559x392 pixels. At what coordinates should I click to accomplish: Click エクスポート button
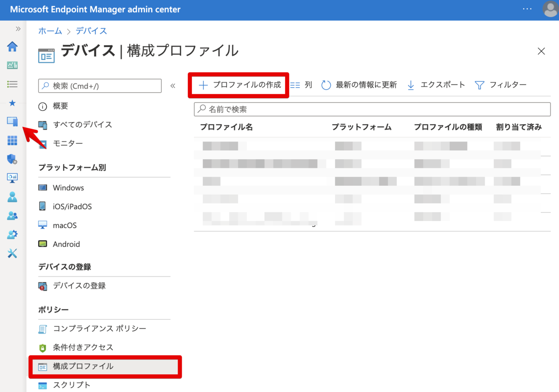click(436, 85)
